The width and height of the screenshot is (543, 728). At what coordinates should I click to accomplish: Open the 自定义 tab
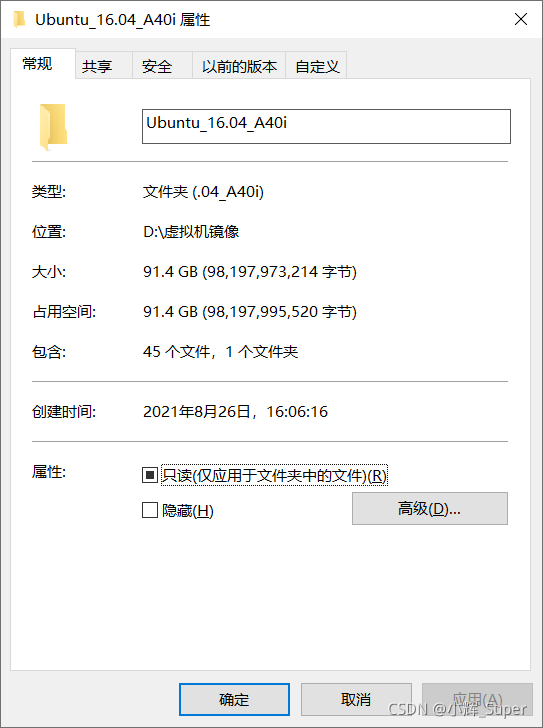[x=317, y=66]
